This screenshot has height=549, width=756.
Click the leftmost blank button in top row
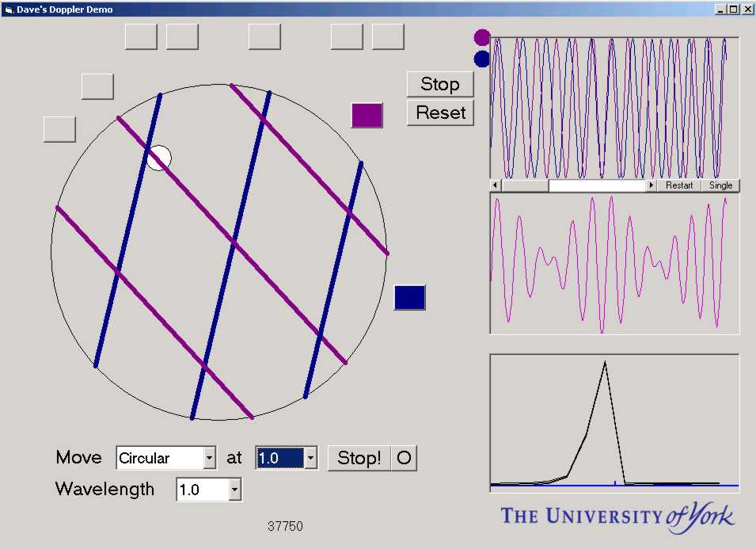141,36
